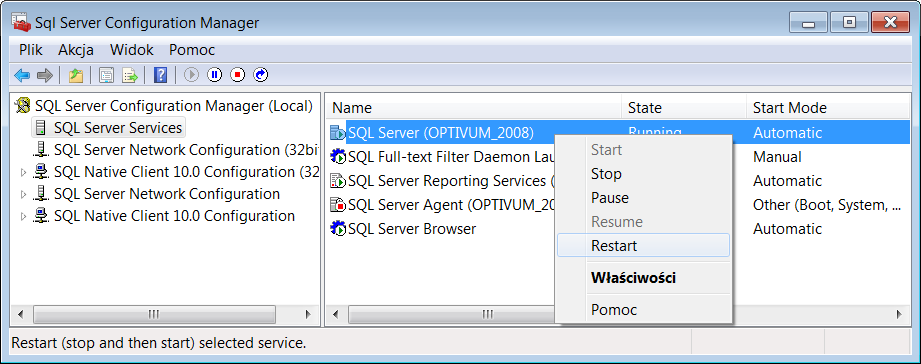Viewport: 921px width, 364px height.
Task: Click the Forward arrow toolbar icon
Action: pos(45,75)
